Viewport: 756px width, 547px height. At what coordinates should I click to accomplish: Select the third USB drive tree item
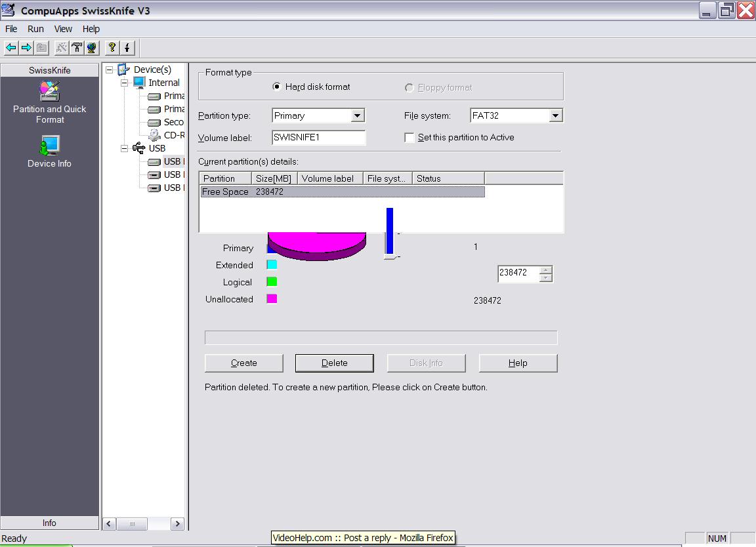pos(166,188)
